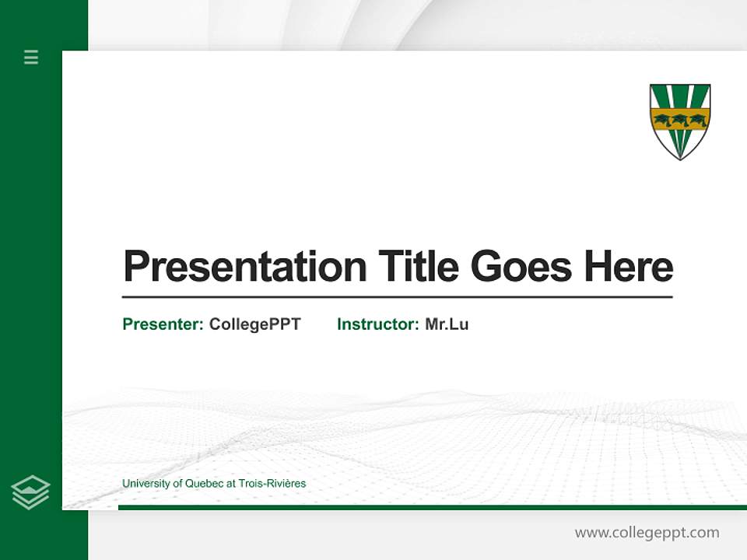
Task: Toggle visibility using the stacked-layers glyph
Action: [x=31, y=490]
